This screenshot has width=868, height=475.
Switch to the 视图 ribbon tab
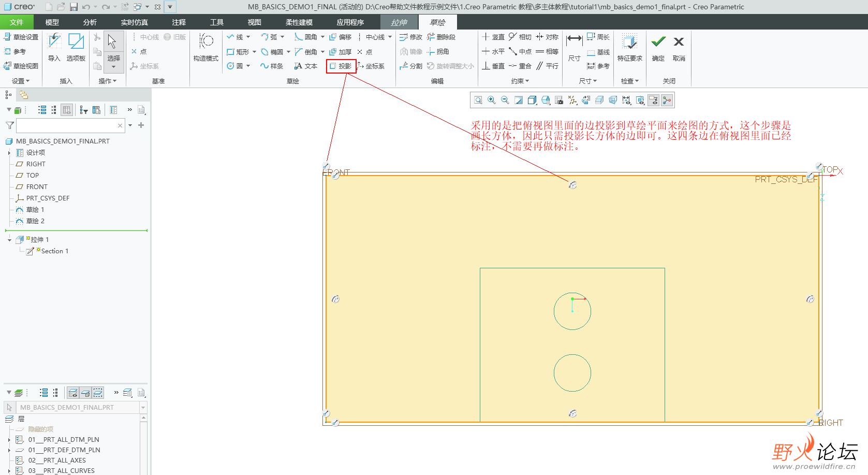tap(255, 22)
